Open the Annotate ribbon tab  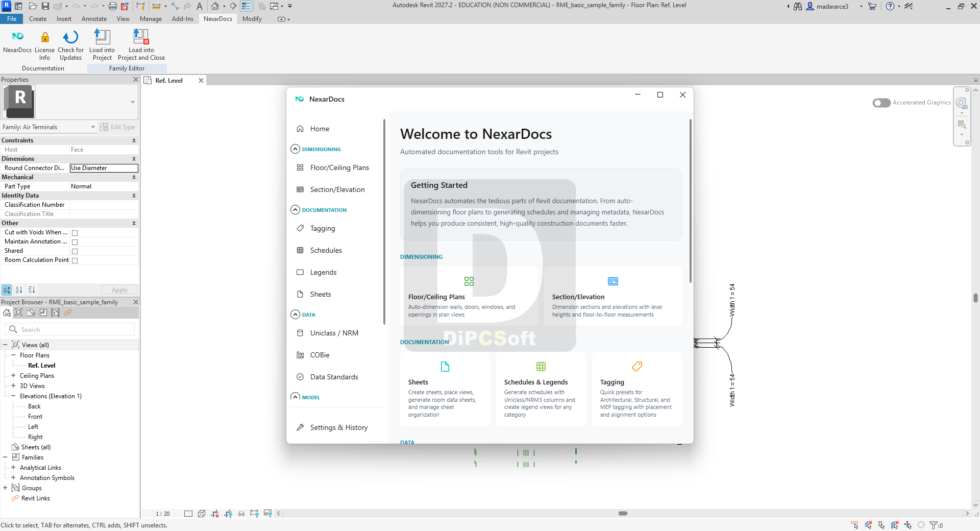(94, 19)
